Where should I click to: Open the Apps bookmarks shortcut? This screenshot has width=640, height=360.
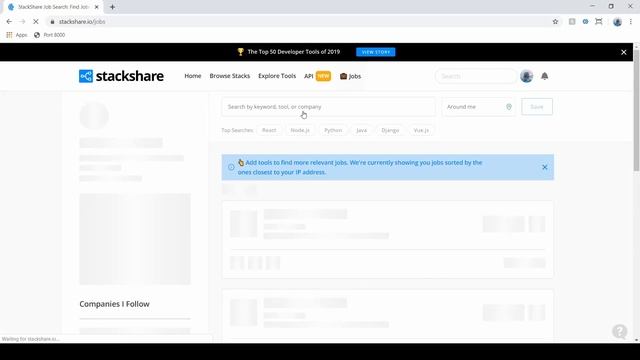point(17,35)
